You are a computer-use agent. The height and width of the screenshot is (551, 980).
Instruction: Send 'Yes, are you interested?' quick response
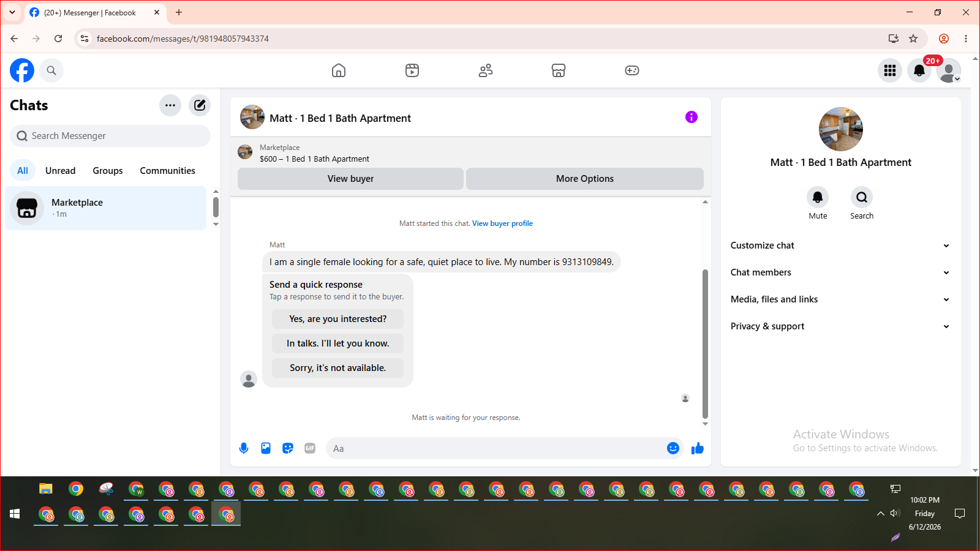(x=338, y=319)
